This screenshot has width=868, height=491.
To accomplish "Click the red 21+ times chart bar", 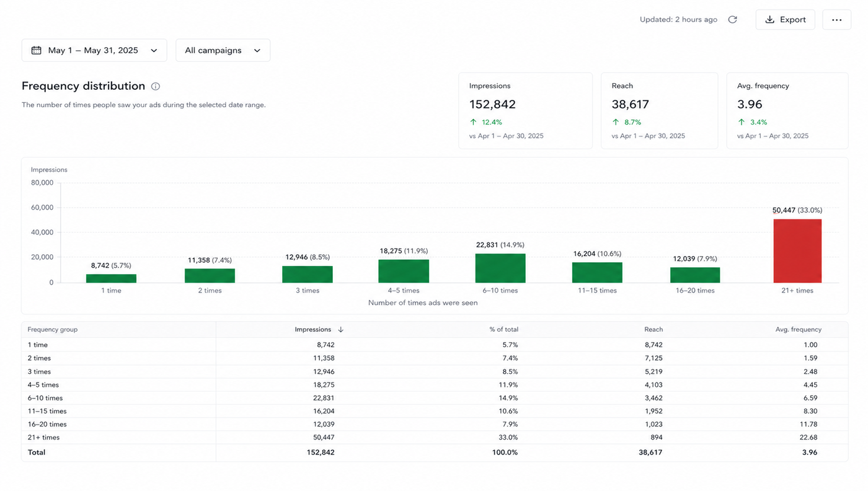I will pos(797,251).
